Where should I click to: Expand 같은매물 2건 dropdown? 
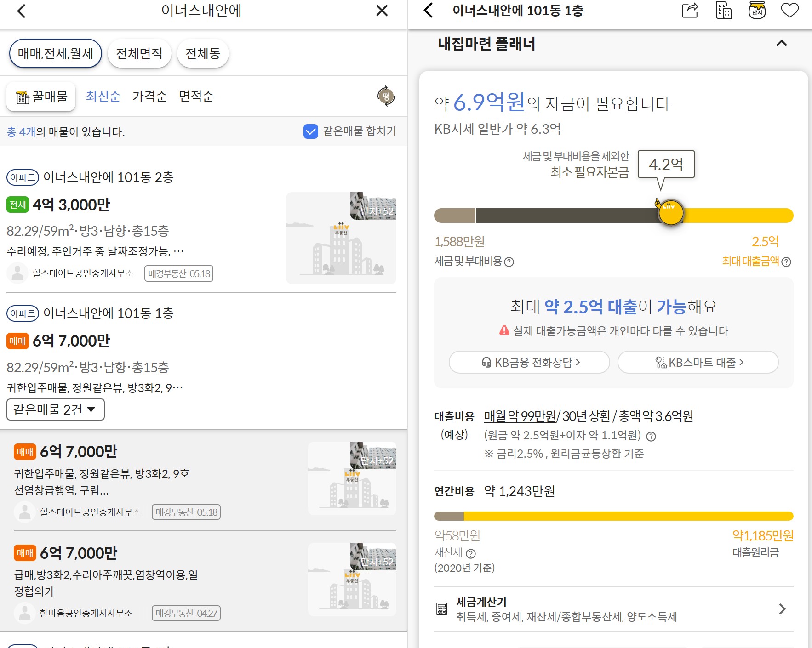(x=56, y=409)
